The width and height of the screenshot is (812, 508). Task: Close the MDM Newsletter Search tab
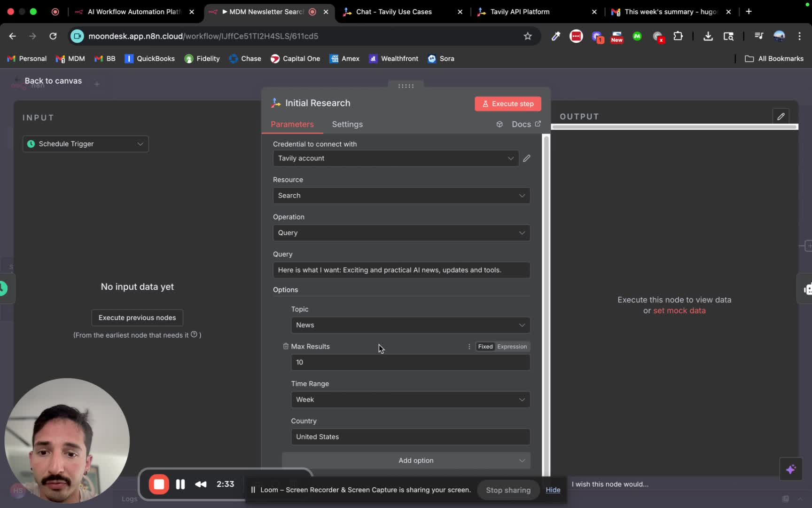(x=326, y=12)
